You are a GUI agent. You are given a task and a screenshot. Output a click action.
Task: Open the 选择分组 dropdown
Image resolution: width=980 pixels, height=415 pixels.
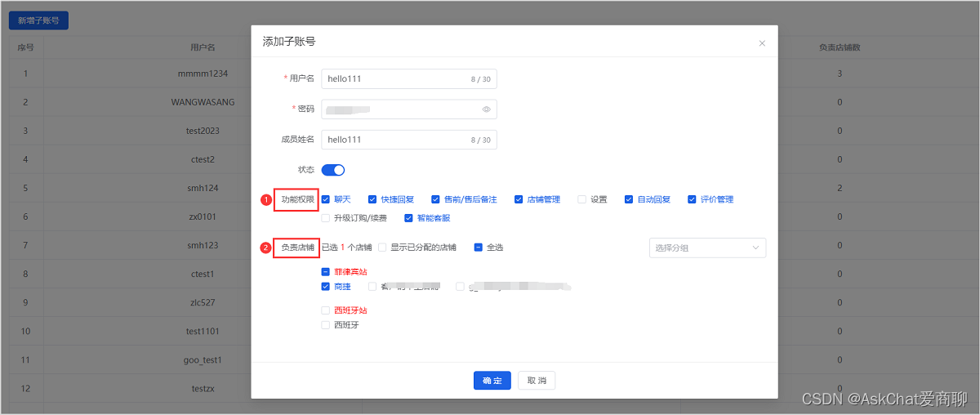[707, 248]
